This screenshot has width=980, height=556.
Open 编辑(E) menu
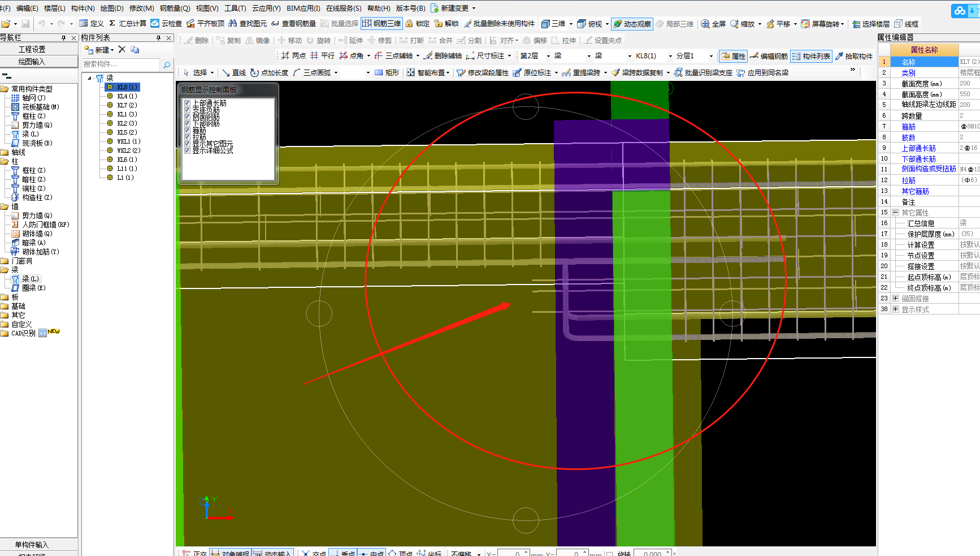[x=27, y=8]
